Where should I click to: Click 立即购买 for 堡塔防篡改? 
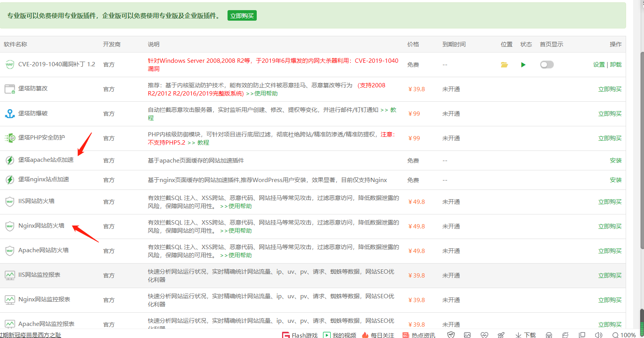[x=610, y=89]
